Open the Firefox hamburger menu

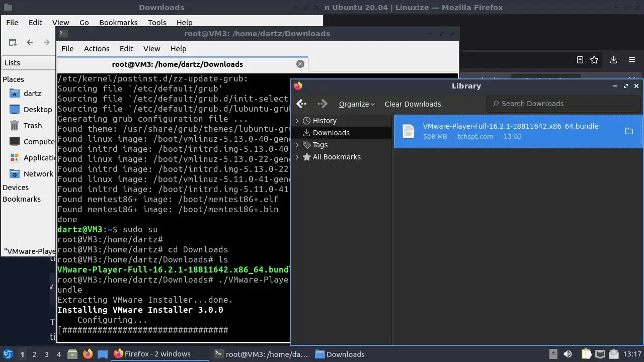coord(632,60)
